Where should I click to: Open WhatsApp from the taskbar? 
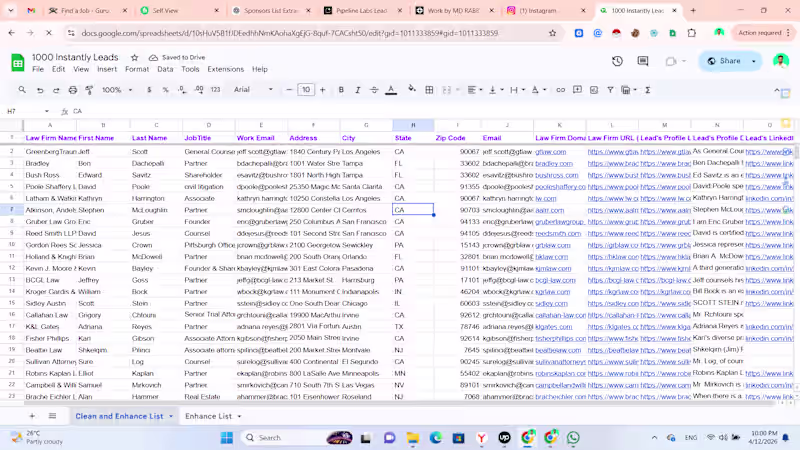click(x=573, y=437)
